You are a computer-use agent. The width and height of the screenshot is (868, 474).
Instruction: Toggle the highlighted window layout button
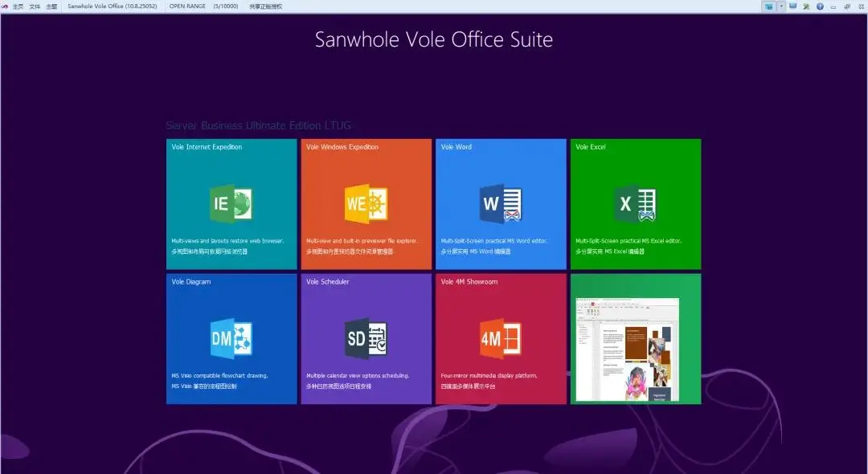769,6
